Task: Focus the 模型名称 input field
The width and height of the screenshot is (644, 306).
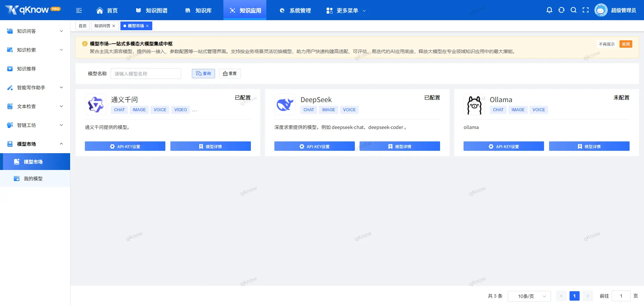Action: [146, 74]
